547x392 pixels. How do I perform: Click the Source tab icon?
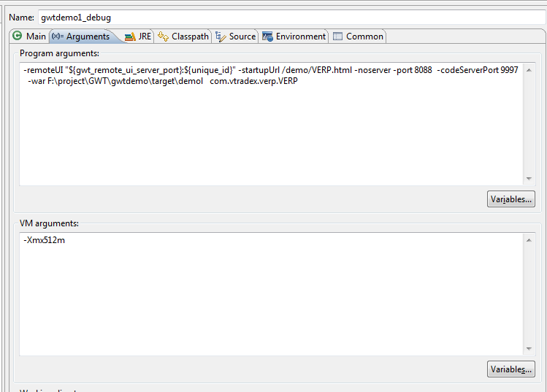click(x=221, y=36)
